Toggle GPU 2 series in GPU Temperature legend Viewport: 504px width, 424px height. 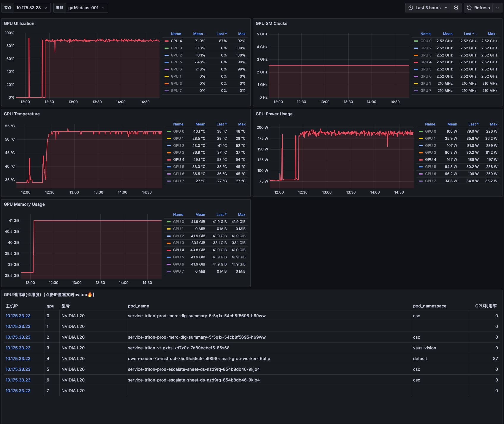point(179,146)
